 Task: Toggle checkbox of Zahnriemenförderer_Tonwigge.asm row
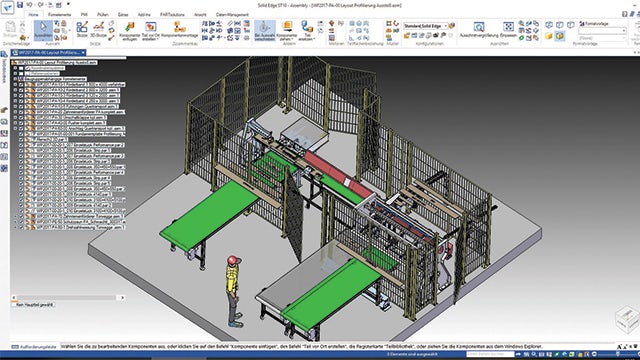point(21,216)
